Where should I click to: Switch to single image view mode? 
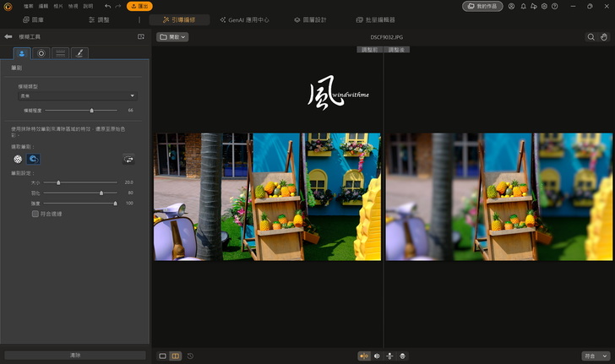162,356
